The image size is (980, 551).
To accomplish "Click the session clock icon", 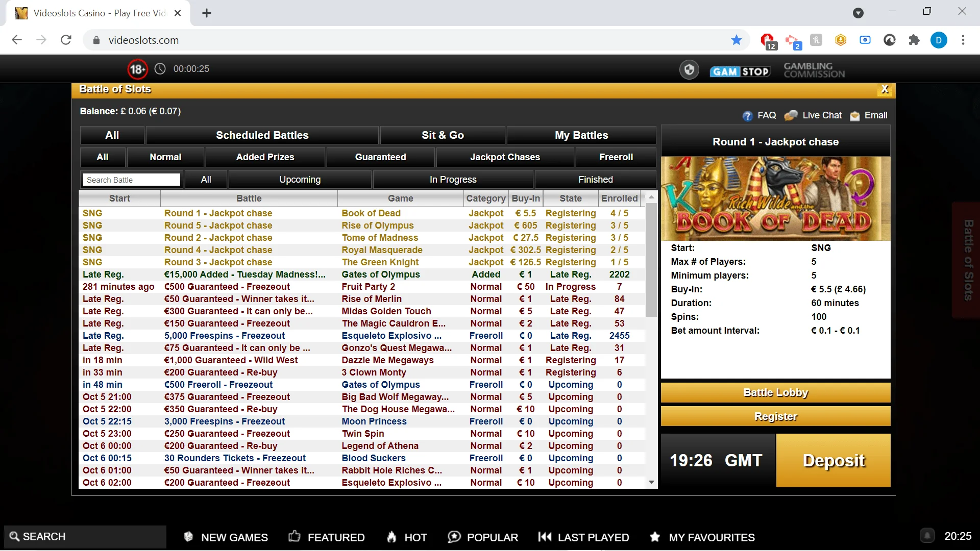I will 160,69.
